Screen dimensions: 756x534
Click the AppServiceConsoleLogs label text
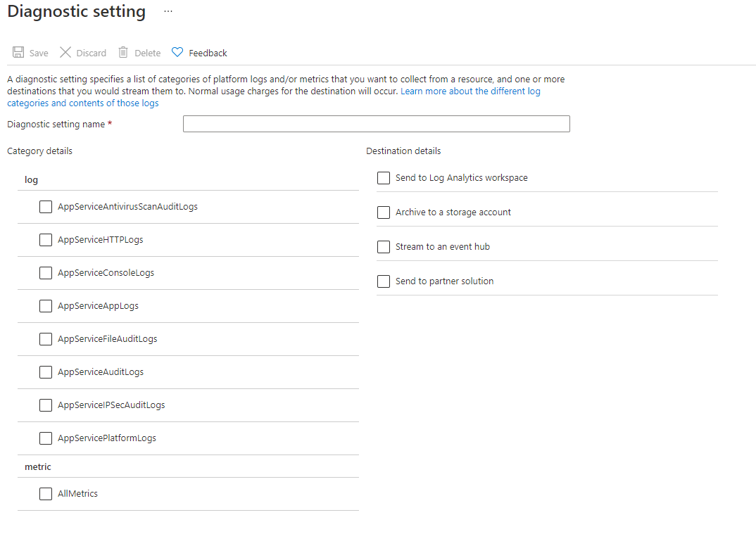[x=106, y=273]
